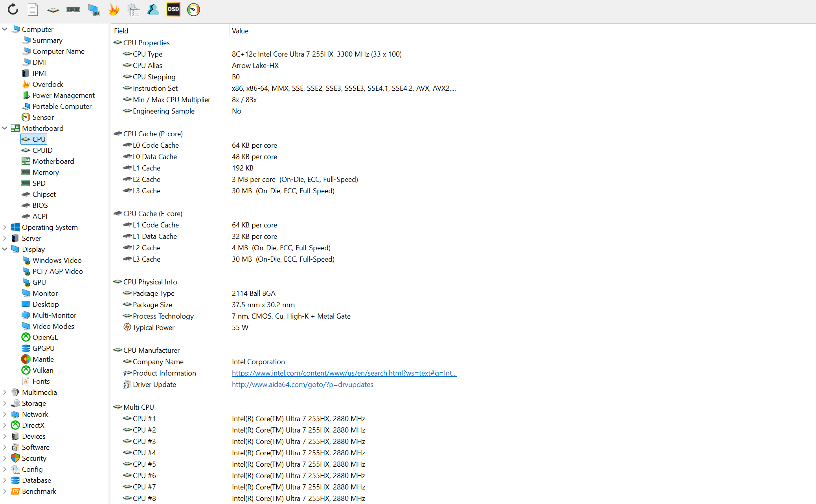Click the Value column header
The image size is (816, 504).
coord(344,31)
